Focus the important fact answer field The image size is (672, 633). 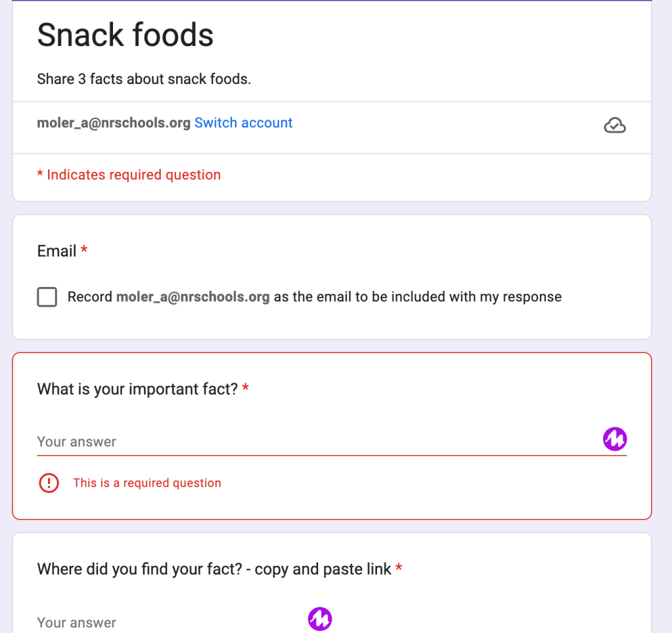(315, 442)
